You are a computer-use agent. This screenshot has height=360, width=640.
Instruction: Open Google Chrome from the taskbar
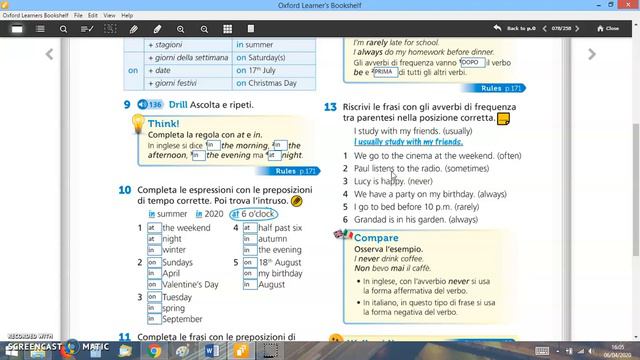[154, 351]
